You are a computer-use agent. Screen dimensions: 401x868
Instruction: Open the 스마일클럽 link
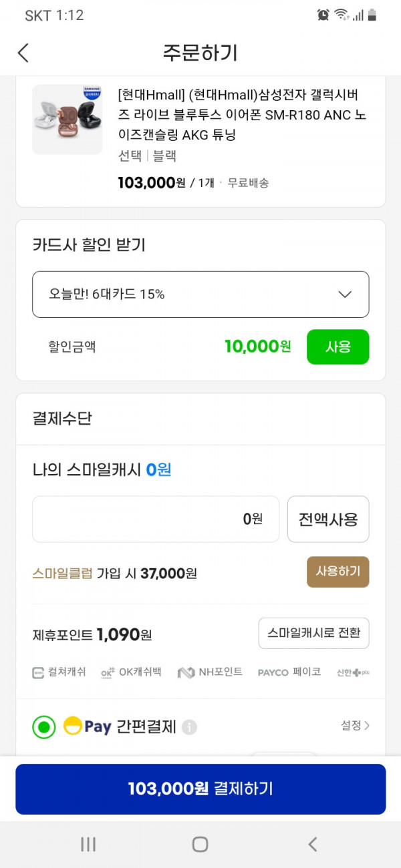point(62,573)
